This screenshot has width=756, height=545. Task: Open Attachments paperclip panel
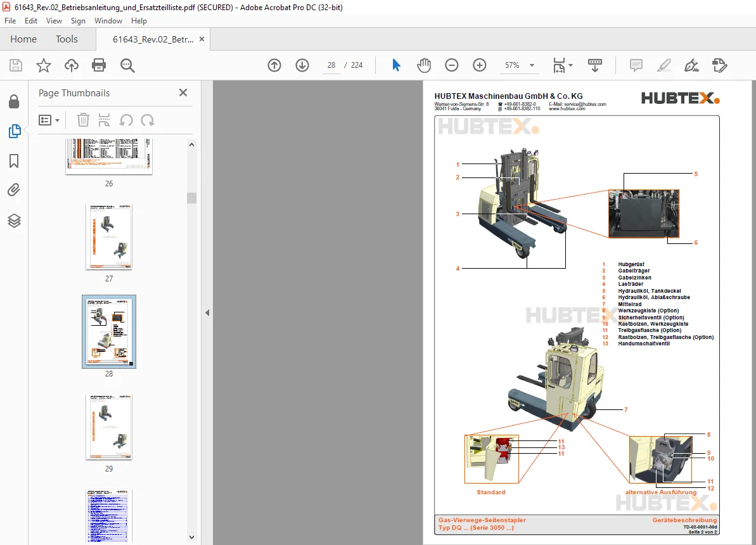point(14,190)
